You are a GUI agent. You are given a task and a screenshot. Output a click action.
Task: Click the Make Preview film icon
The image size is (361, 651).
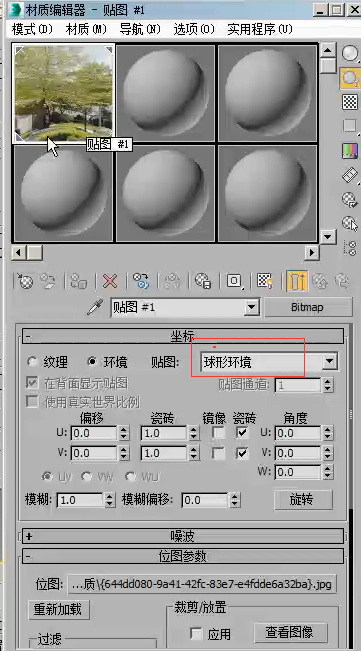click(x=350, y=175)
